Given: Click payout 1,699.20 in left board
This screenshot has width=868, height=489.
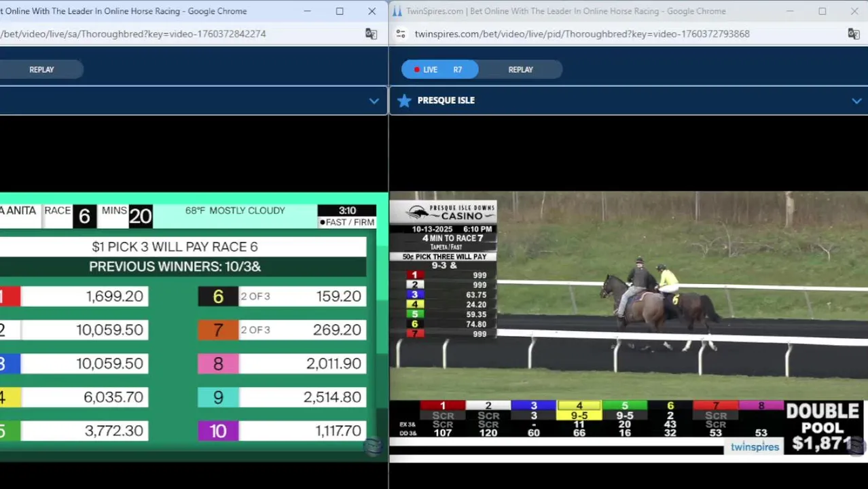Looking at the screenshot, I should (x=115, y=296).
